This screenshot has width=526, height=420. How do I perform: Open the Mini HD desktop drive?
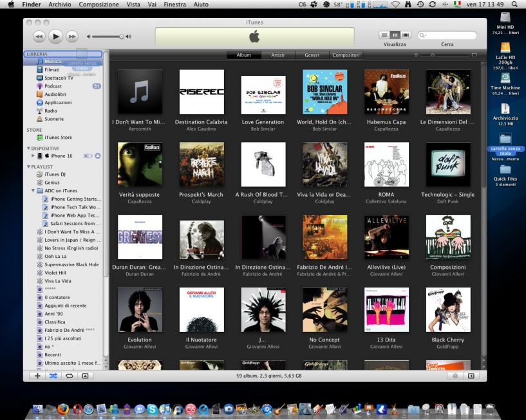[505, 23]
